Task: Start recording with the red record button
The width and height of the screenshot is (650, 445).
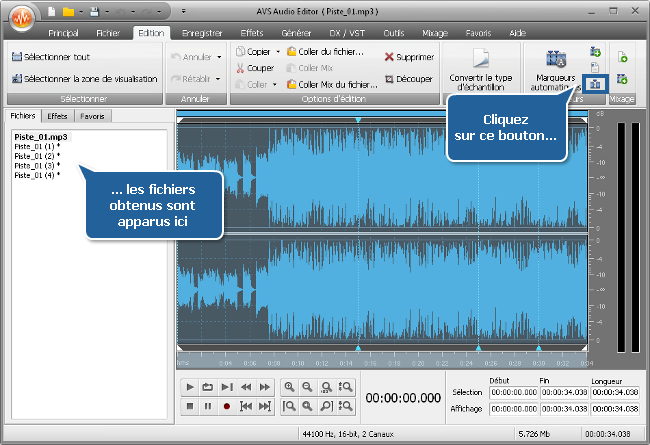Action: coord(227,406)
